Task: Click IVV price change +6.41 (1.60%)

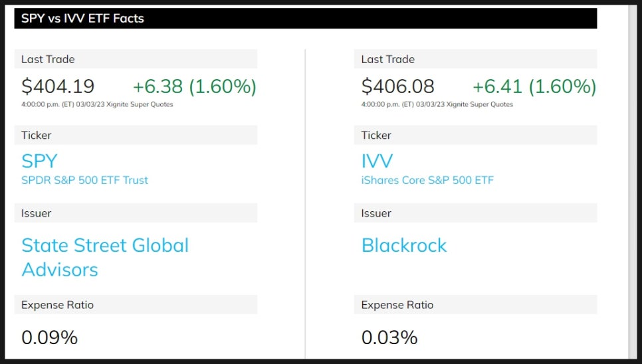Action: coord(534,86)
